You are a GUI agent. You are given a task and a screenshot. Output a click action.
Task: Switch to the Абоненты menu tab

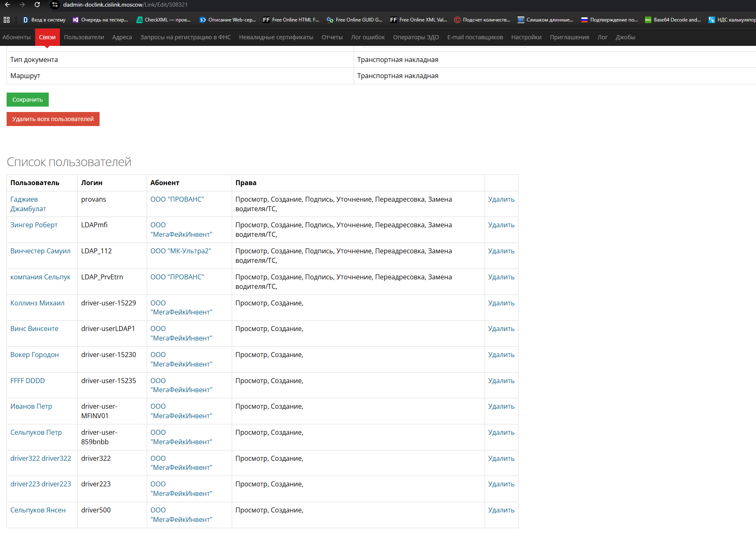tap(17, 37)
